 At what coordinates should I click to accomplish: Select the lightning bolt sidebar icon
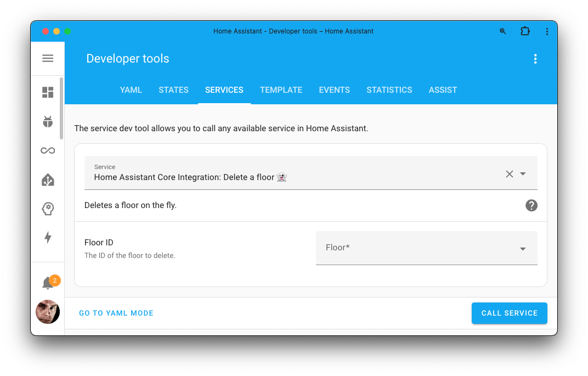[48, 238]
